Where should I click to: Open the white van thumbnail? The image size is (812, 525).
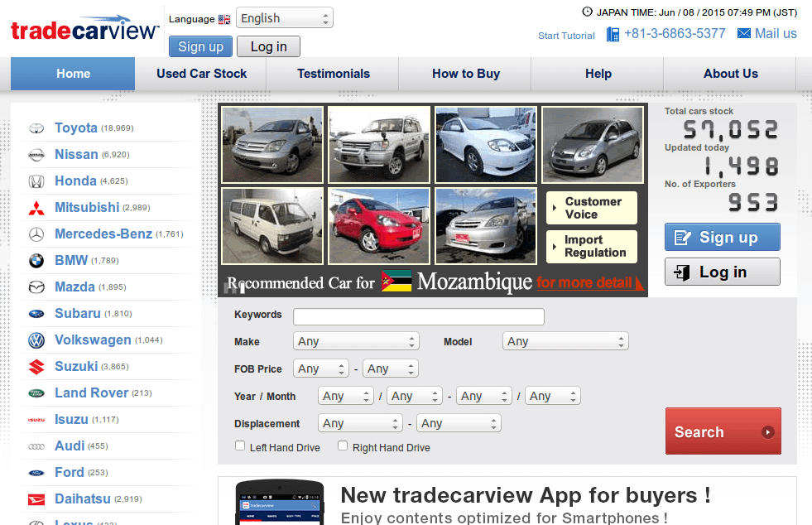point(272,226)
